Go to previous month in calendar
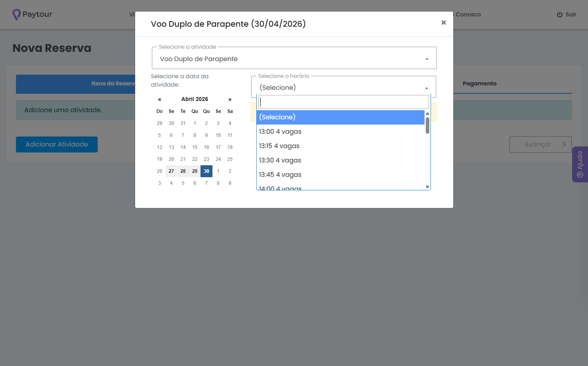 159,99
